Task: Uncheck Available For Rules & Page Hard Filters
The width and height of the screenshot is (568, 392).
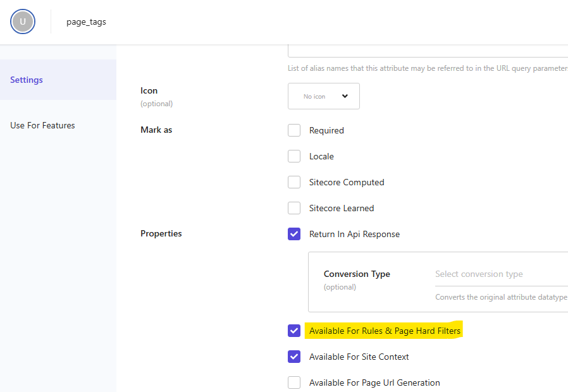Action: [294, 331]
